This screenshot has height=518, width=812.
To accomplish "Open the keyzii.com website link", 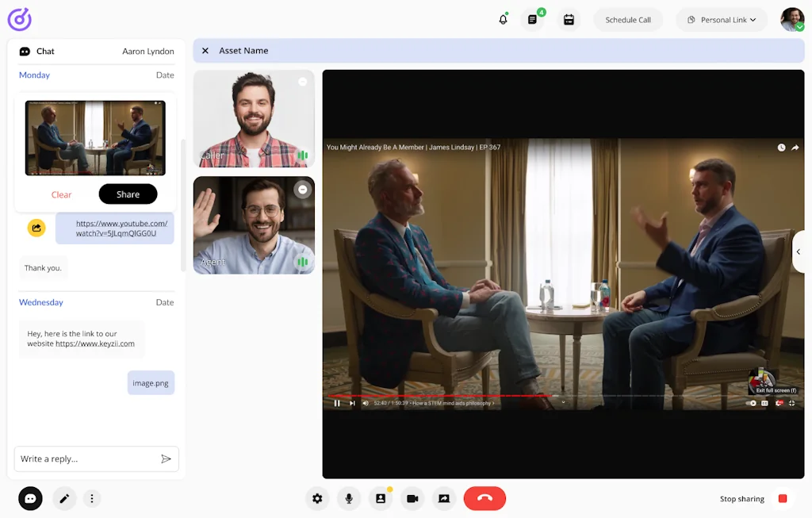I will pos(95,344).
